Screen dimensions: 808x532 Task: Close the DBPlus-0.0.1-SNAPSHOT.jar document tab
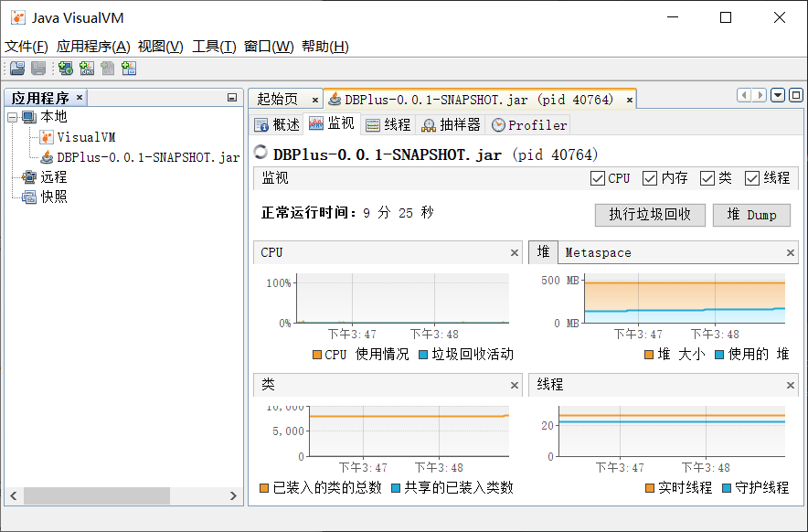pyautogui.click(x=629, y=100)
